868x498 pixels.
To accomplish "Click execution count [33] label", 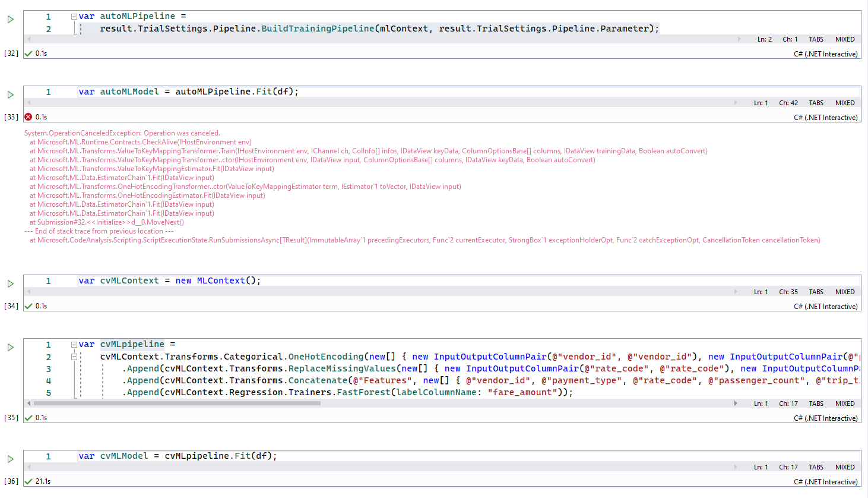I will pyautogui.click(x=11, y=117).
